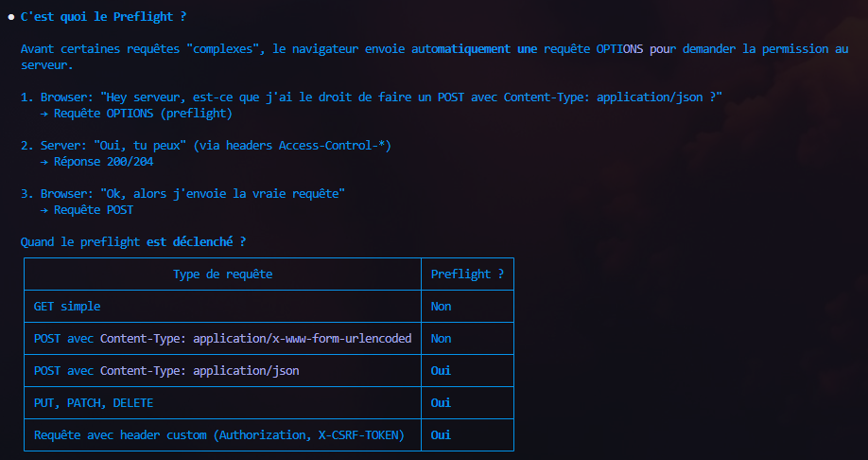Click the "Preflight ?" column header
The image size is (868, 460).
[x=467, y=274]
